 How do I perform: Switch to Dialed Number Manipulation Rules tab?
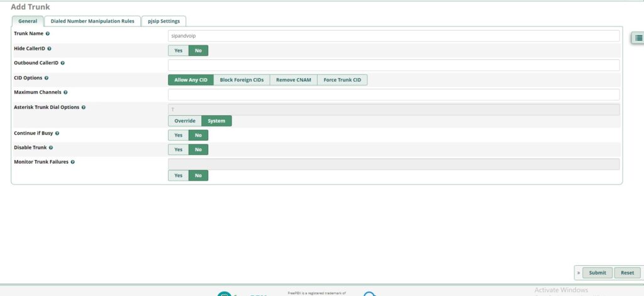pyautogui.click(x=92, y=21)
